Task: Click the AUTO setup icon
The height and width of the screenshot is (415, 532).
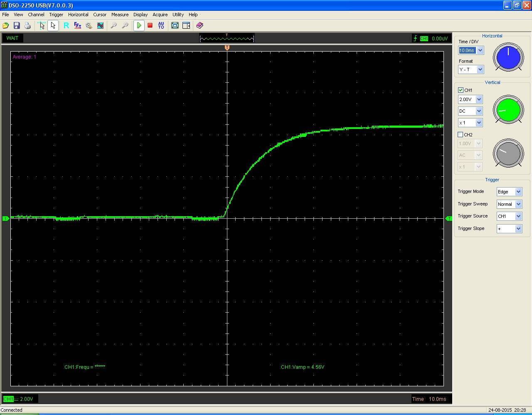Action: click(161, 25)
